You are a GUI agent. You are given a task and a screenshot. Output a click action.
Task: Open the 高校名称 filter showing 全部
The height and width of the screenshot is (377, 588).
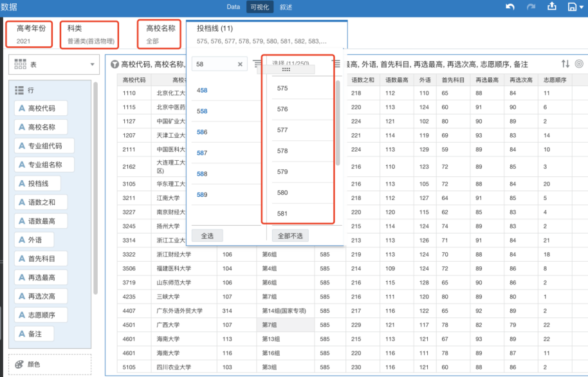coord(159,35)
